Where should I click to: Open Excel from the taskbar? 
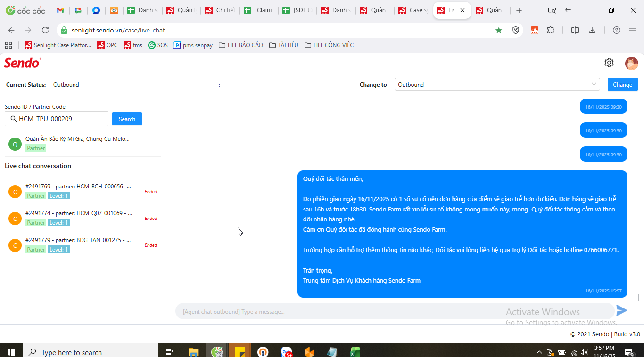355,352
